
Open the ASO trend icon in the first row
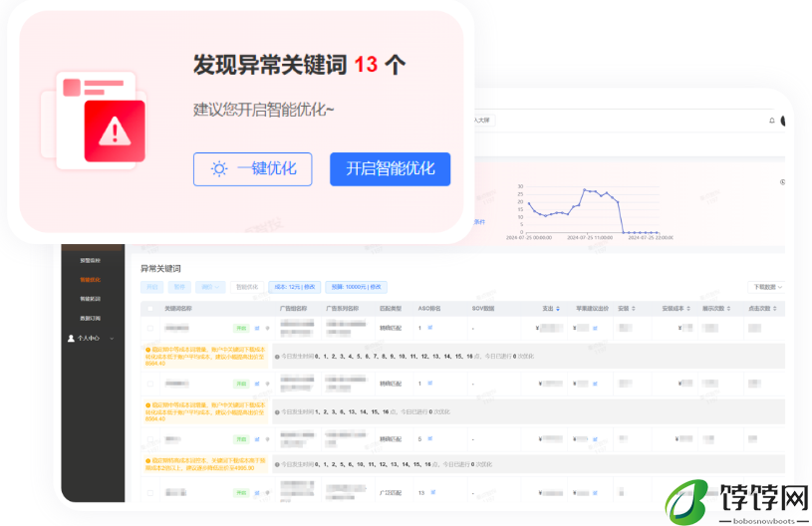point(430,327)
